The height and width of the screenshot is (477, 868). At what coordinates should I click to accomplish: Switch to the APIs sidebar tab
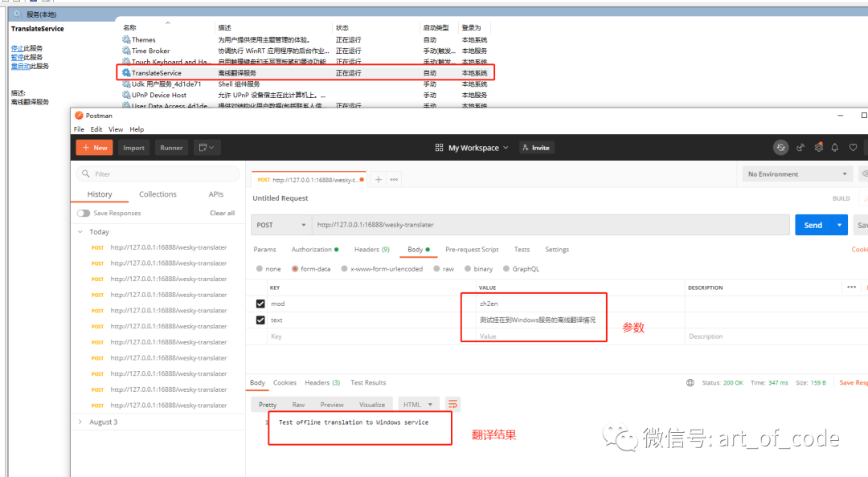(216, 194)
